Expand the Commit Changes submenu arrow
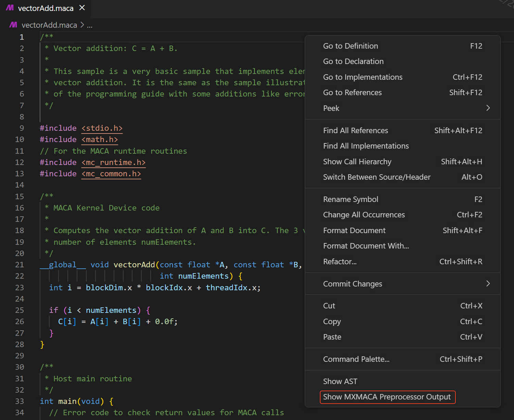 [488, 284]
